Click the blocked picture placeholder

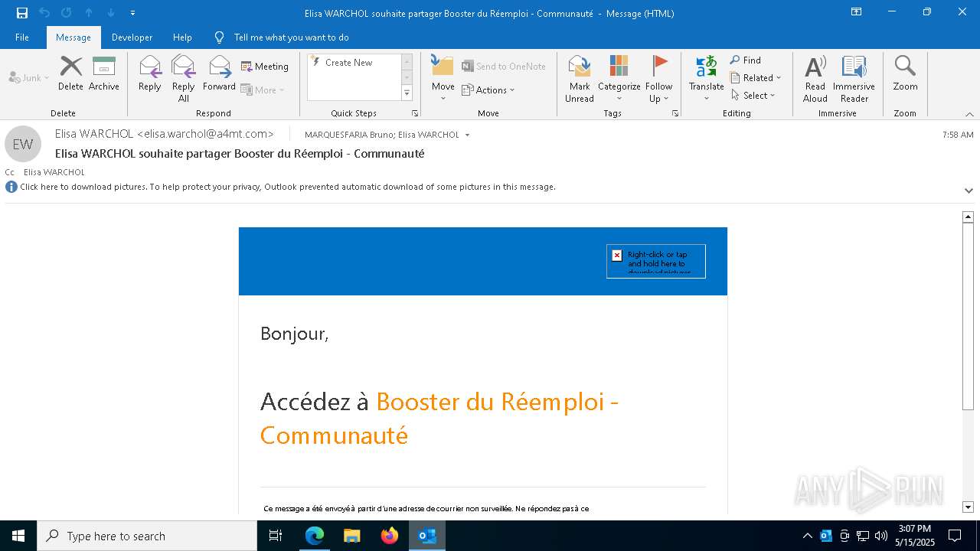656,261
